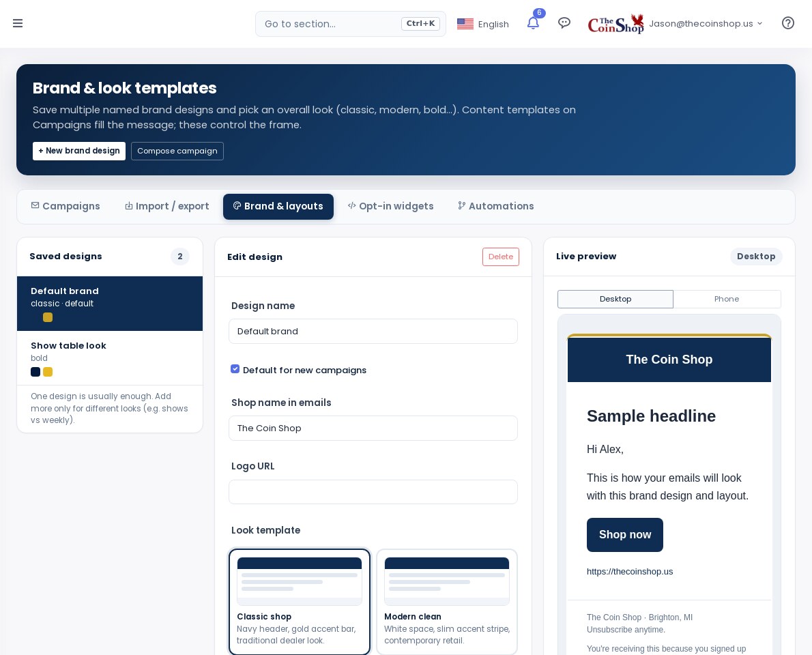Toggle Default for new campaigns checkbox

[235, 369]
